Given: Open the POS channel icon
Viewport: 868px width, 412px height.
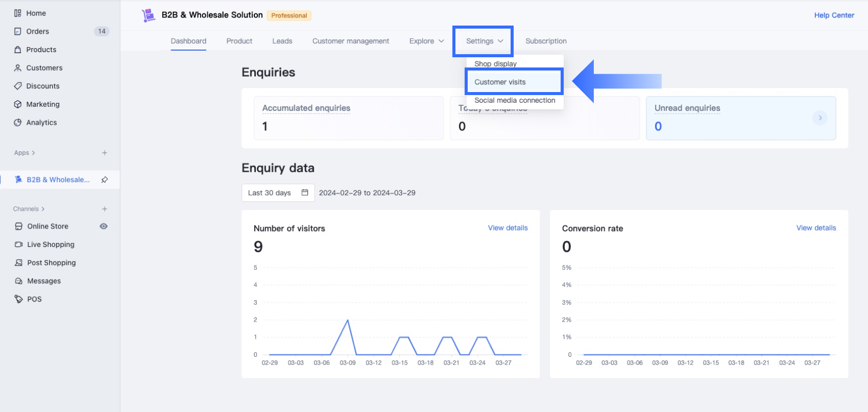Looking at the screenshot, I should [19, 299].
